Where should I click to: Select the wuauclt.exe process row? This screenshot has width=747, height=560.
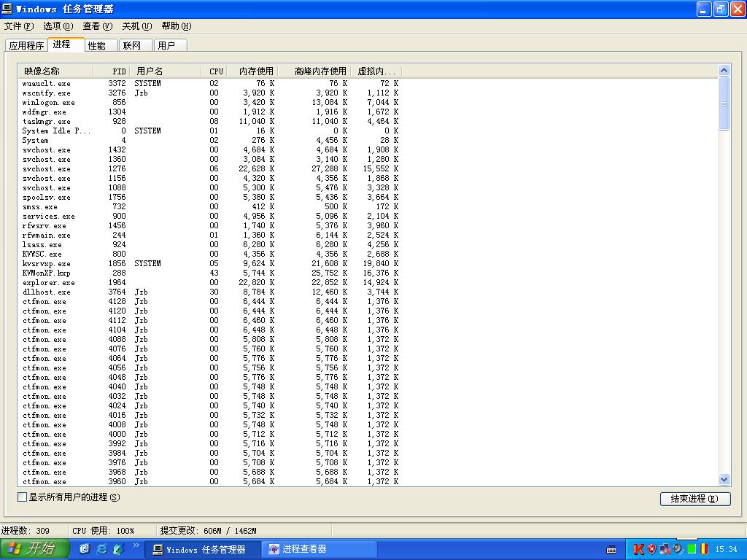[209, 83]
